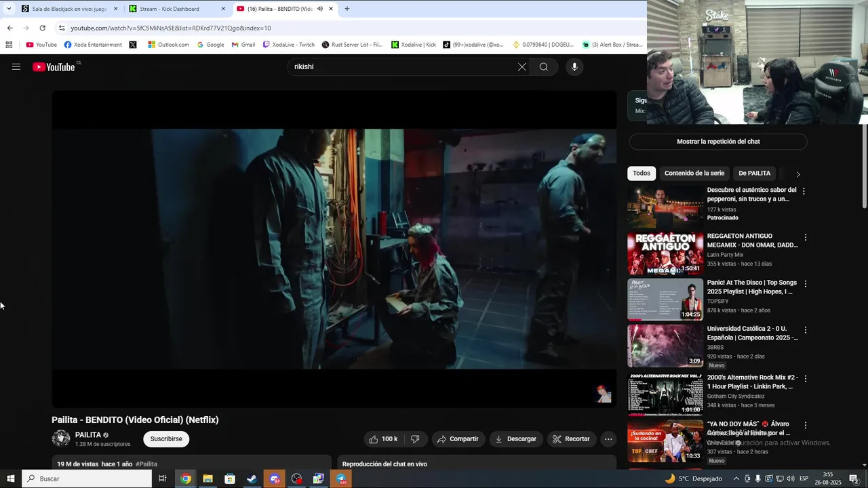Open the DOGEU price bookmark

click(543, 45)
